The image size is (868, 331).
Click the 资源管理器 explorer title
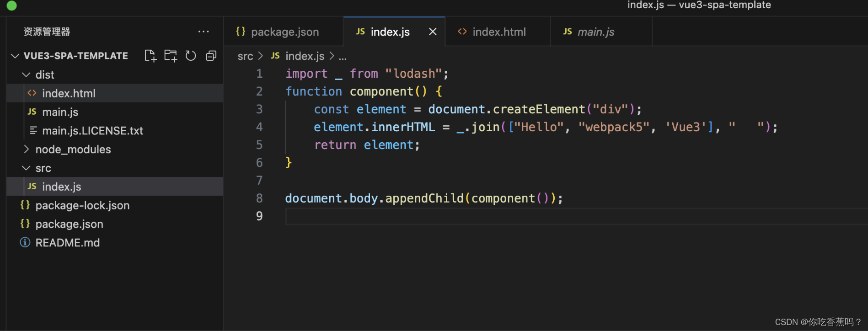tap(47, 32)
